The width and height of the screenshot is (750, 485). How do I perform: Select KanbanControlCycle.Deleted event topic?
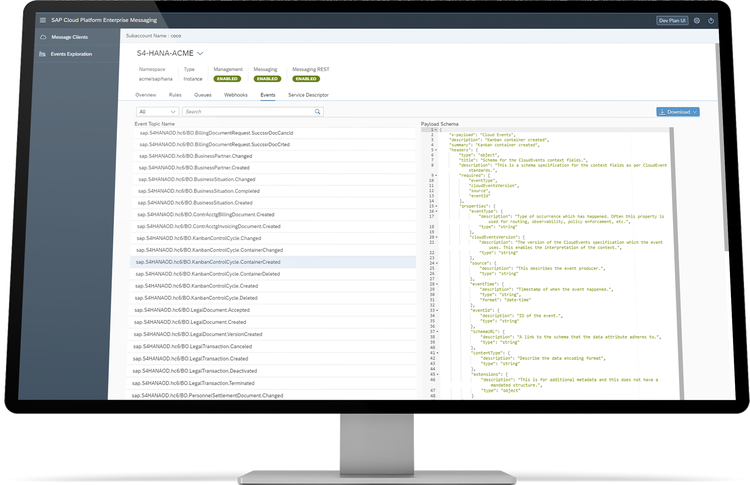click(272, 298)
